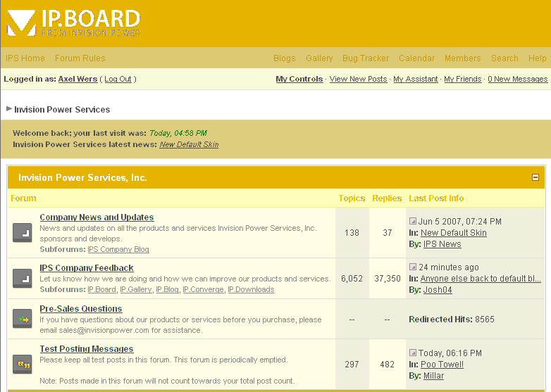Open IPS Home in the nav bar
The image size is (551, 392).
[x=25, y=58]
